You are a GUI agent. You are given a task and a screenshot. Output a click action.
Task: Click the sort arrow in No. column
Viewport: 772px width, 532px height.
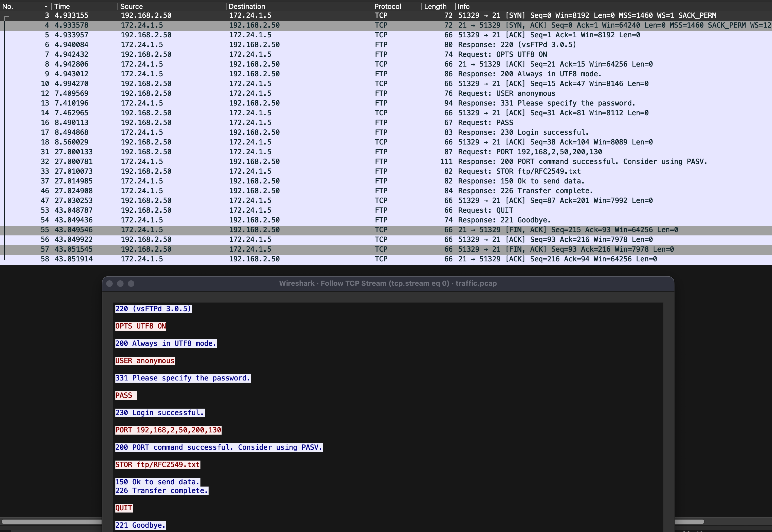coord(46,6)
